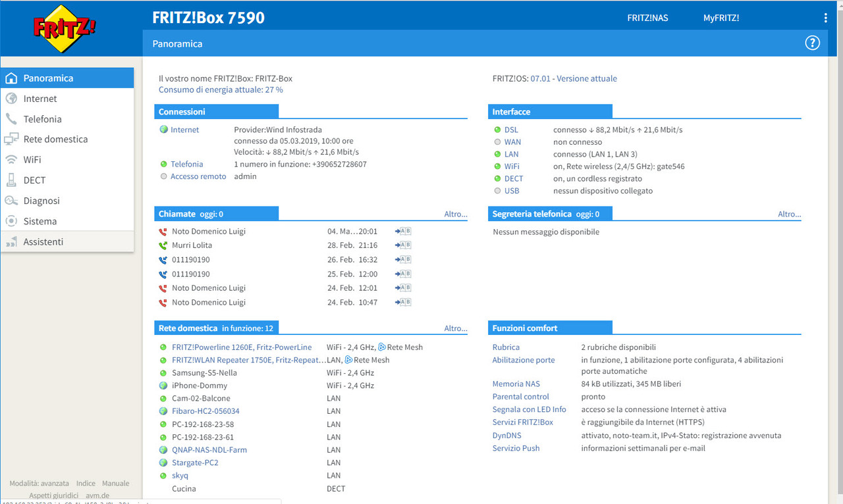Screen dimensions: 843x504
Task: Switch view via Modalità: avanzata link
Action: (x=40, y=483)
